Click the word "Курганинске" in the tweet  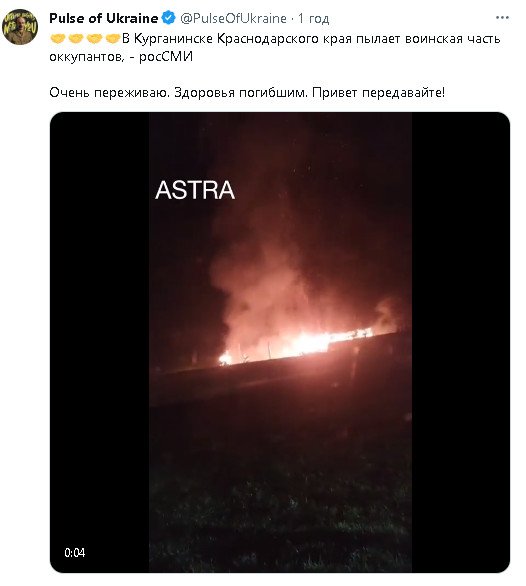(173, 38)
